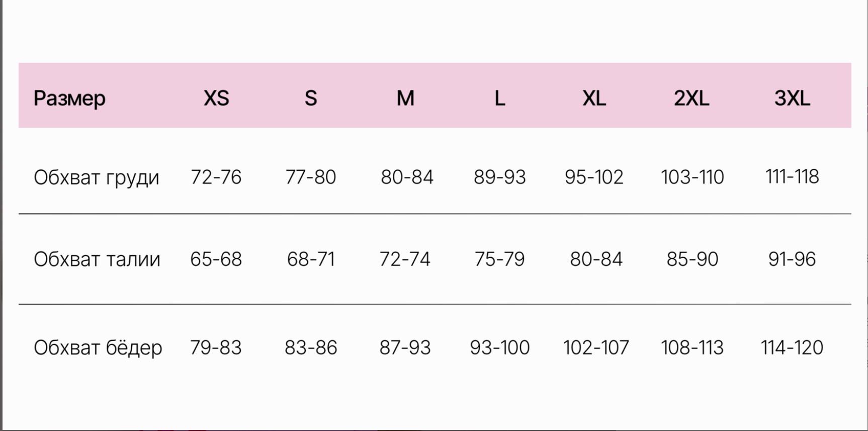Select the 3XL size column header

click(x=792, y=98)
